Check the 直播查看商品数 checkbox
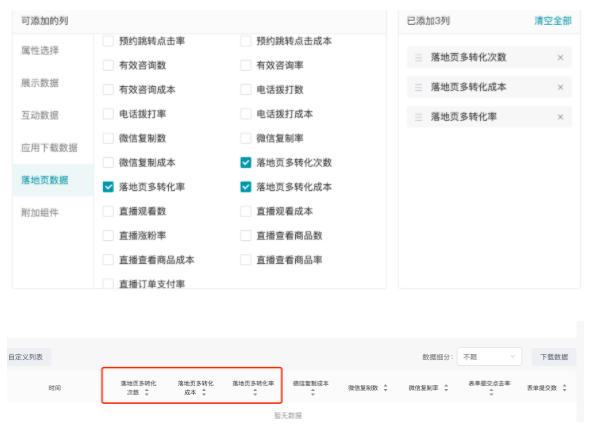Screen dimensions: 591x437 point(246,236)
